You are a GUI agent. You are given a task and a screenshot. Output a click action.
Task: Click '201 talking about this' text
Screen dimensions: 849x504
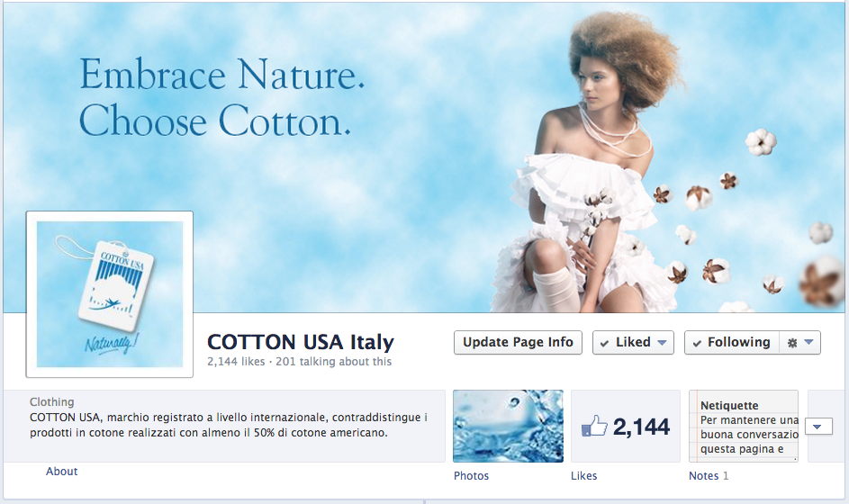(x=333, y=362)
